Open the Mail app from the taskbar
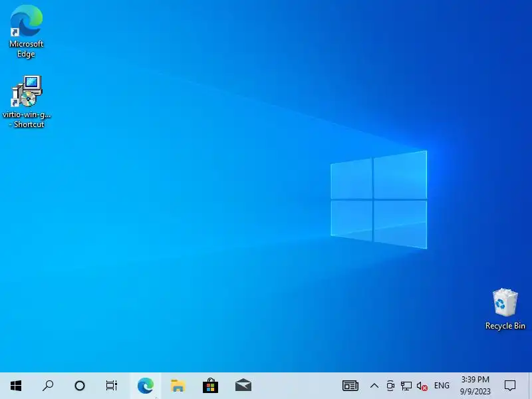The height and width of the screenshot is (399, 532). point(243,386)
